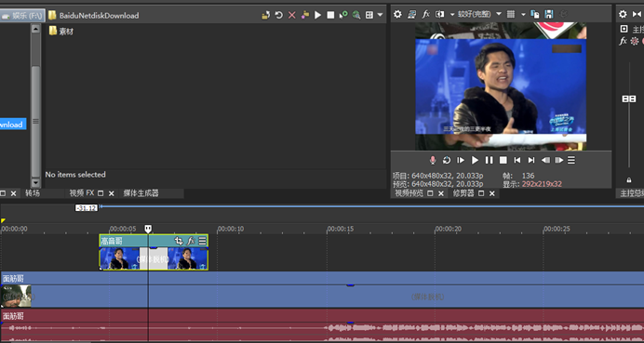The image size is (644, 343).
Task: Undock the 视频预览 panel
Action: click(430, 193)
